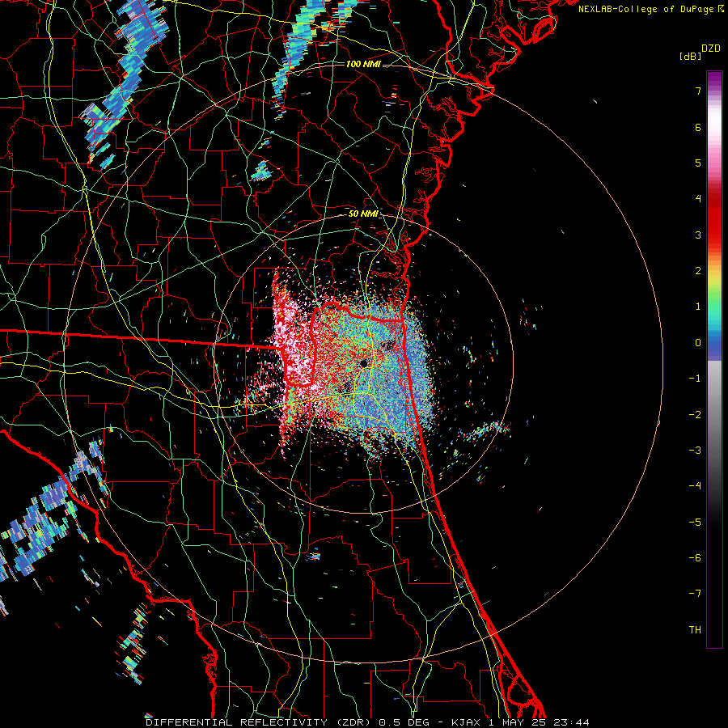Click the 50 NMI range ring label

[363, 214]
